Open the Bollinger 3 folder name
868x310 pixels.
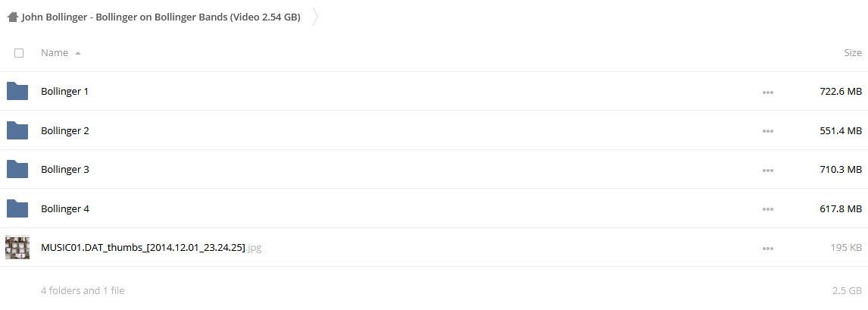click(65, 169)
